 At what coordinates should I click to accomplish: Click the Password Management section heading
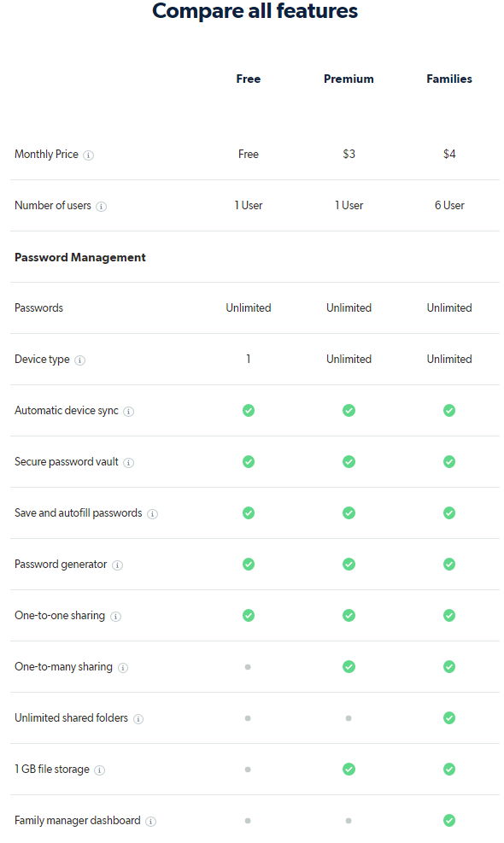(80, 258)
